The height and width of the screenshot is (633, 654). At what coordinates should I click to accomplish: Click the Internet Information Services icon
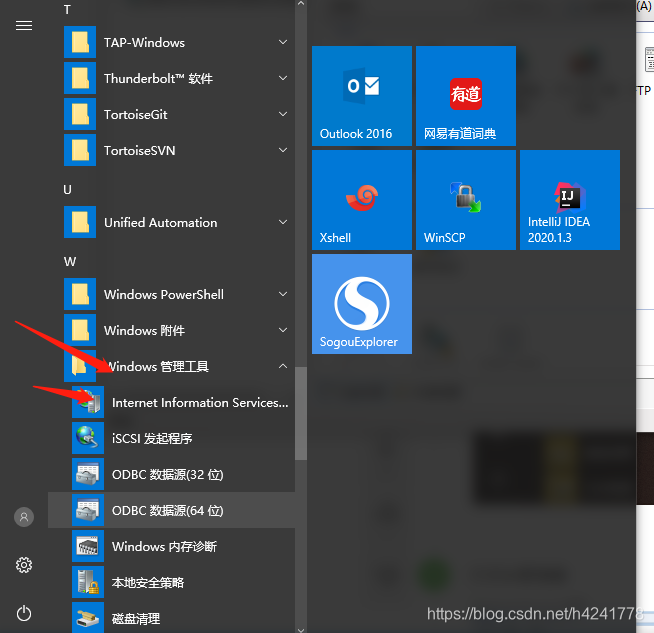tap(88, 402)
